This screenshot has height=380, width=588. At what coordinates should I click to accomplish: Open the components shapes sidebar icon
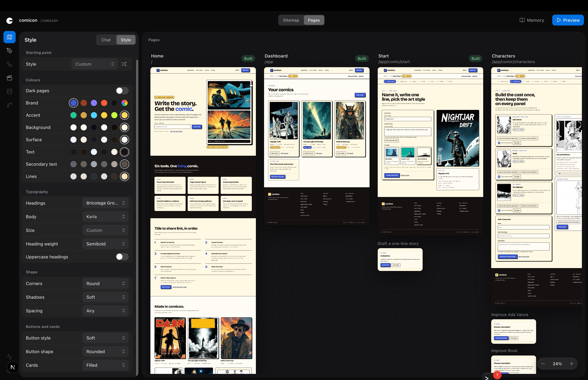click(x=10, y=64)
